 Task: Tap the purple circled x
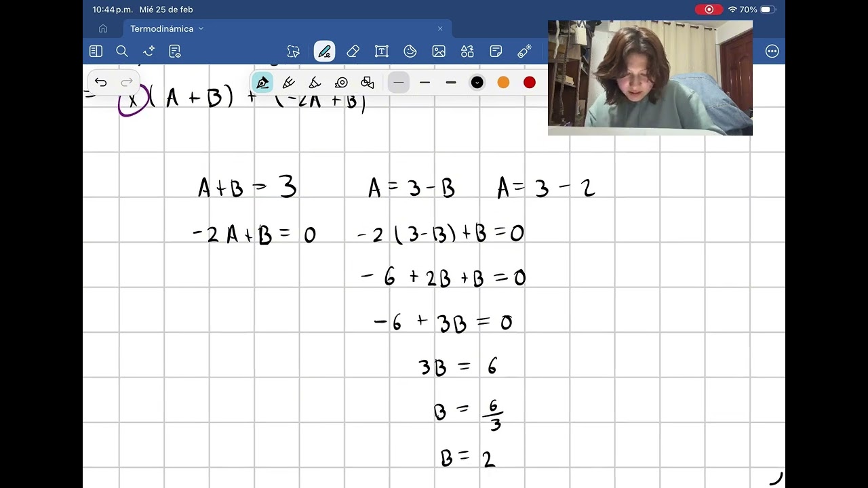(133, 100)
